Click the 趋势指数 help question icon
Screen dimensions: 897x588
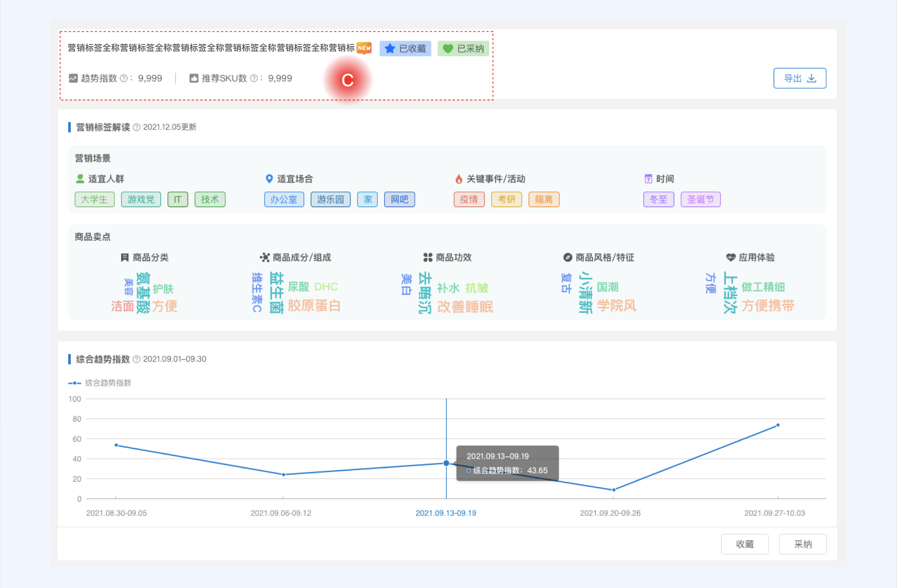(x=124, y=78)
